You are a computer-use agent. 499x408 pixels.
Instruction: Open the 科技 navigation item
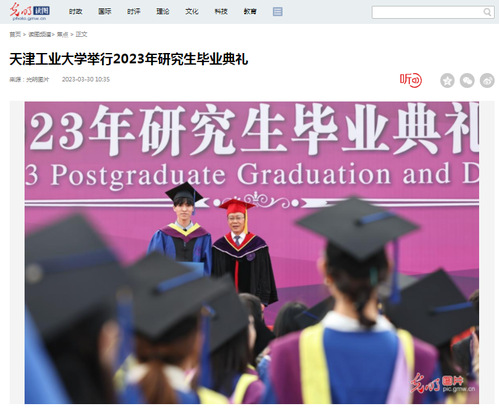click(x=221, y=12)
